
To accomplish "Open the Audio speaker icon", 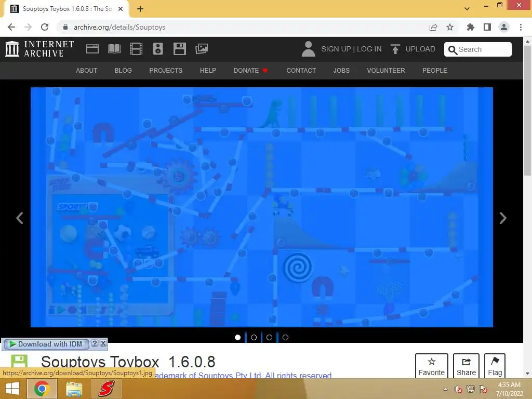I will [x=158, y=49].
